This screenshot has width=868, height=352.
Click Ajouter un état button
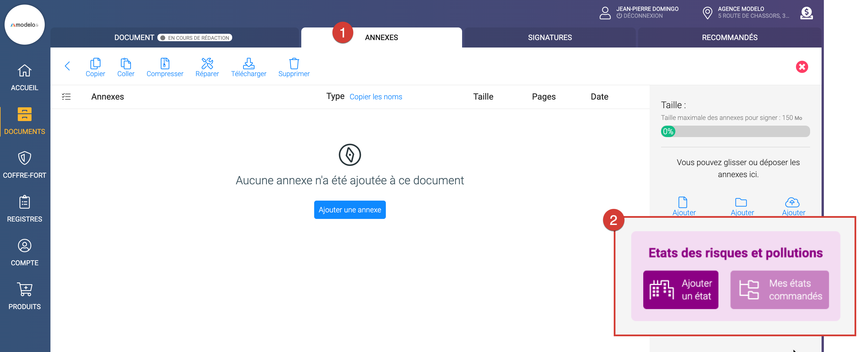(680, 289)
